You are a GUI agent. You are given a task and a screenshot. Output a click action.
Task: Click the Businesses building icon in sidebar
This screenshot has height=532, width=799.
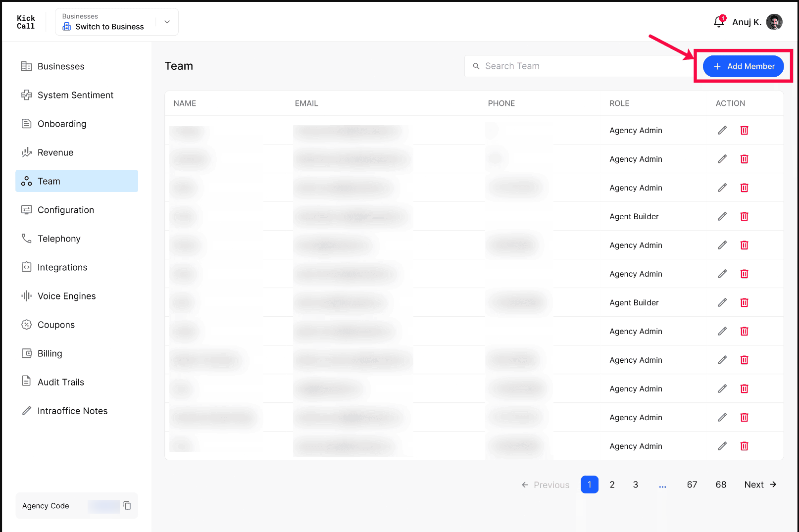tap(26, 66)
